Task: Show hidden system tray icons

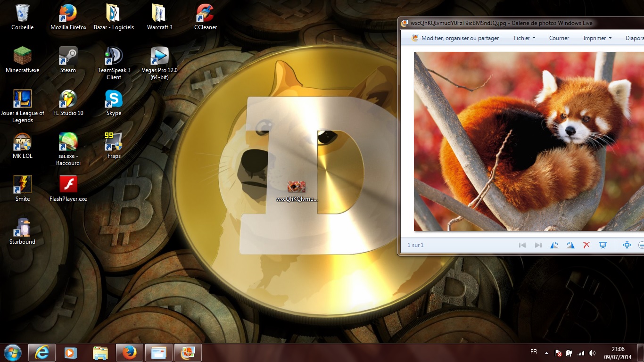Action: [546, 353]
